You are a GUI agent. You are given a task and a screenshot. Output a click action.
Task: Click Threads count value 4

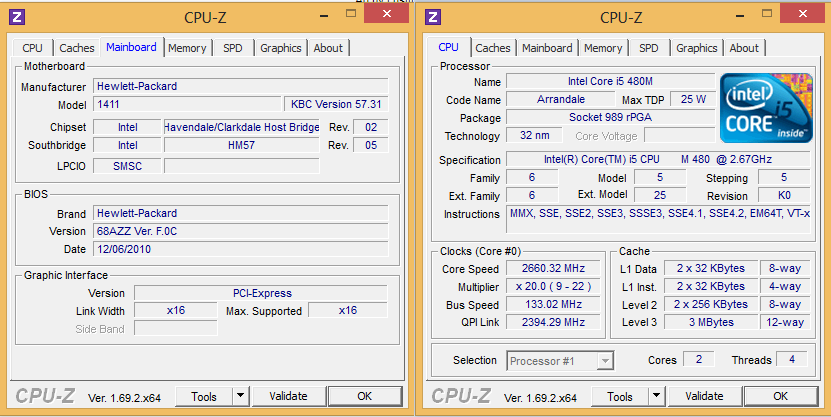[792, 359]
